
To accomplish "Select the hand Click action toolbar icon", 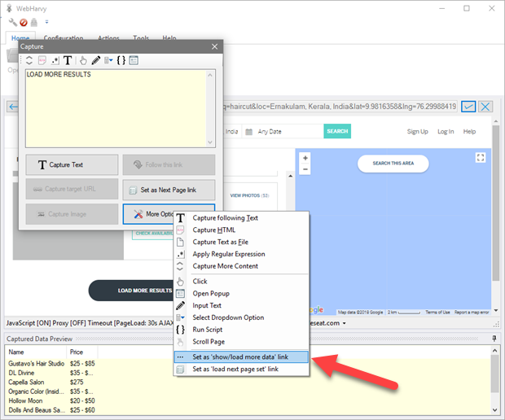I will click(83, 60).
